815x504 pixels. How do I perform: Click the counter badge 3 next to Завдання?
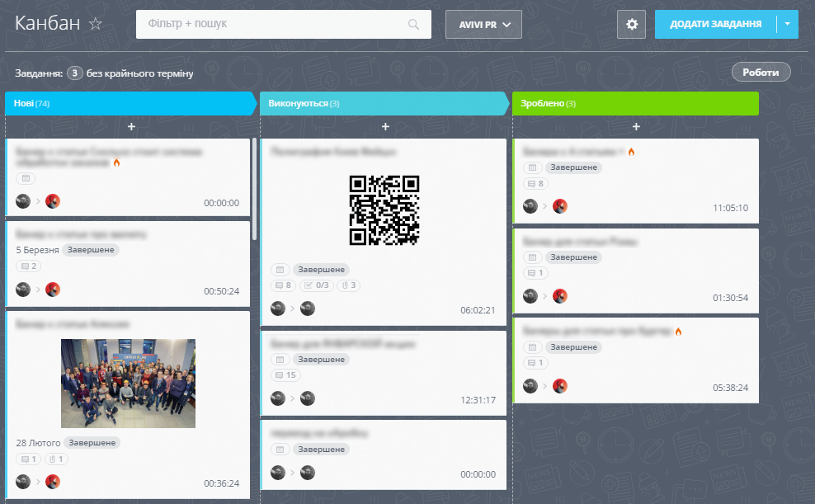(x=75, y=73)
